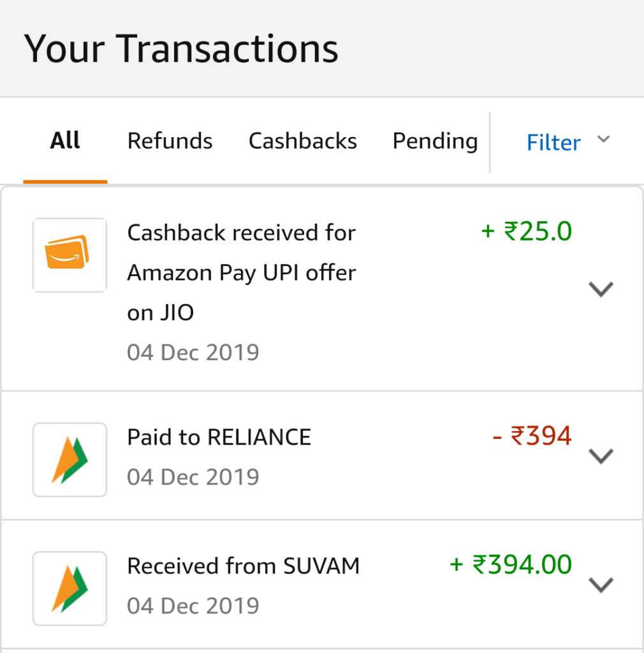Screen dimensions: 644x653
Task: Expand the Received from SUVAM chevron
Action: (x=601, y=585)
